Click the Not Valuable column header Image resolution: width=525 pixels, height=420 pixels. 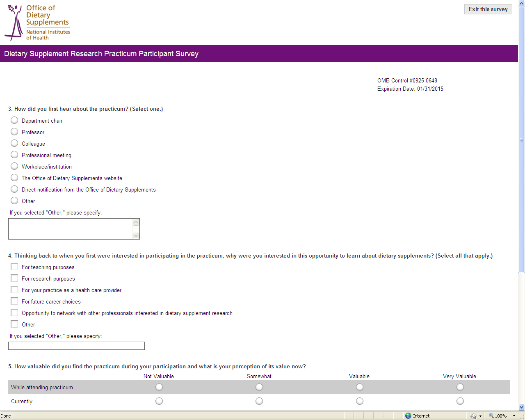point(159,376)
